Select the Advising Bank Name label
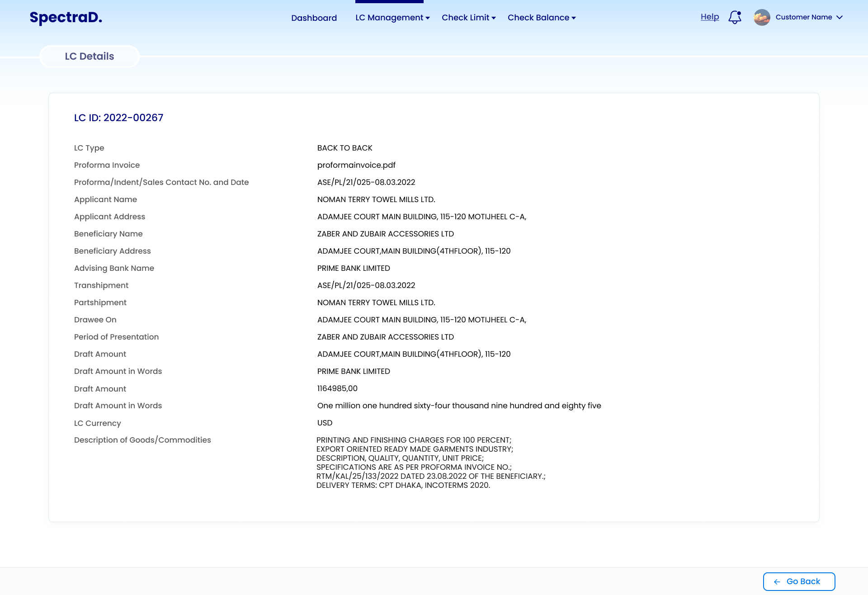This screenshot has width=868, height=595. [114, 268]
